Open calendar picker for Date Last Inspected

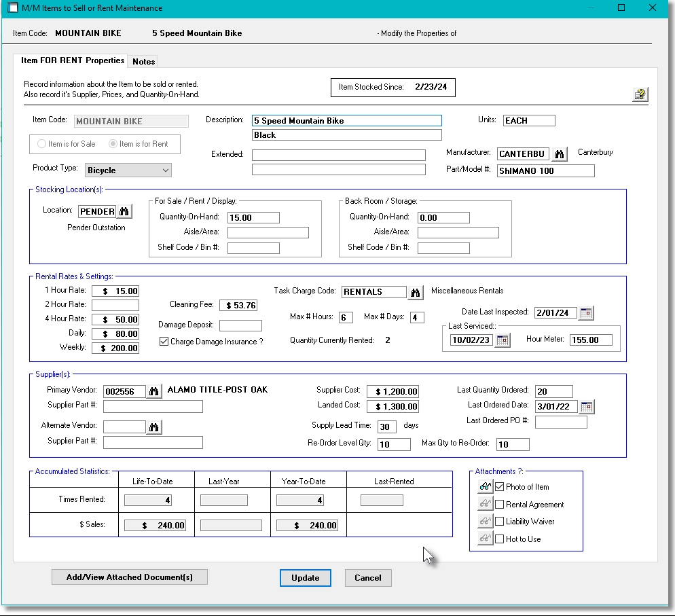click(586, 314)
